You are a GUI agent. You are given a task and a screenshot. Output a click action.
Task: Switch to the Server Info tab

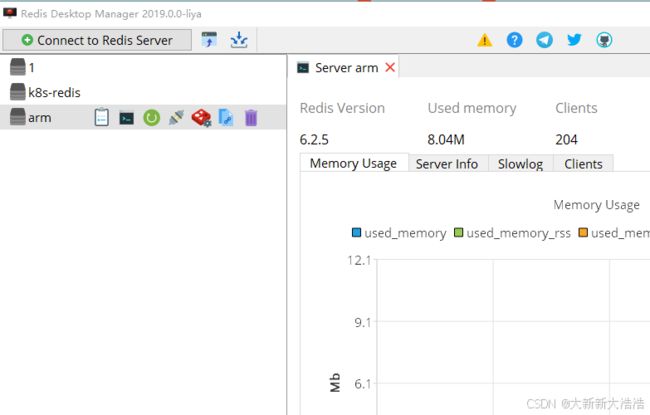(447, 164)
